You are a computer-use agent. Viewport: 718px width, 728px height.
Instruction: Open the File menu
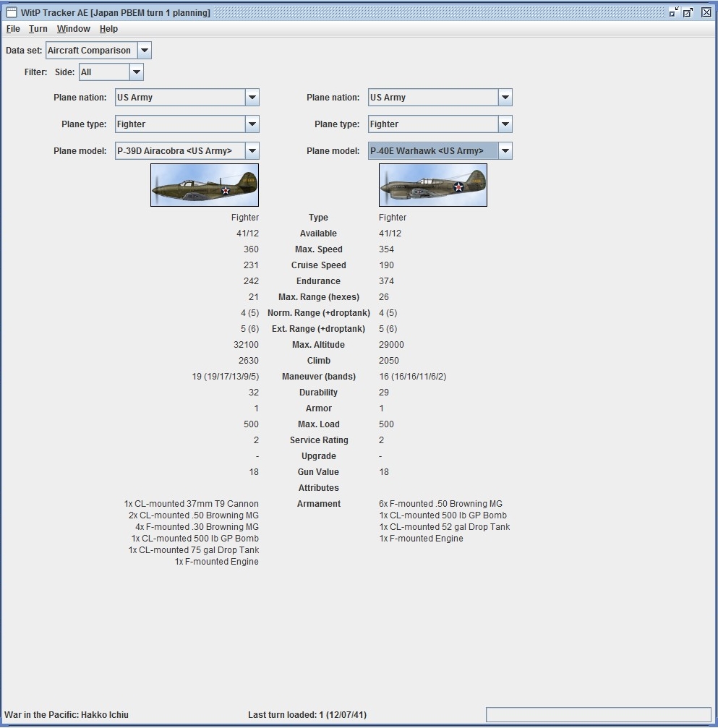point(13,29)
